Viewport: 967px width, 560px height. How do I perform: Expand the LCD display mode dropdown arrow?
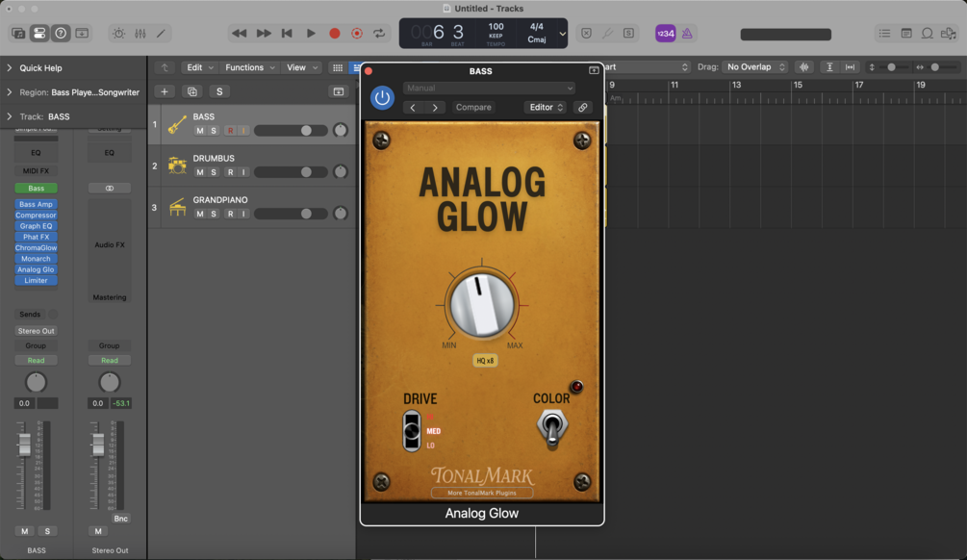(x=563, y=34)
